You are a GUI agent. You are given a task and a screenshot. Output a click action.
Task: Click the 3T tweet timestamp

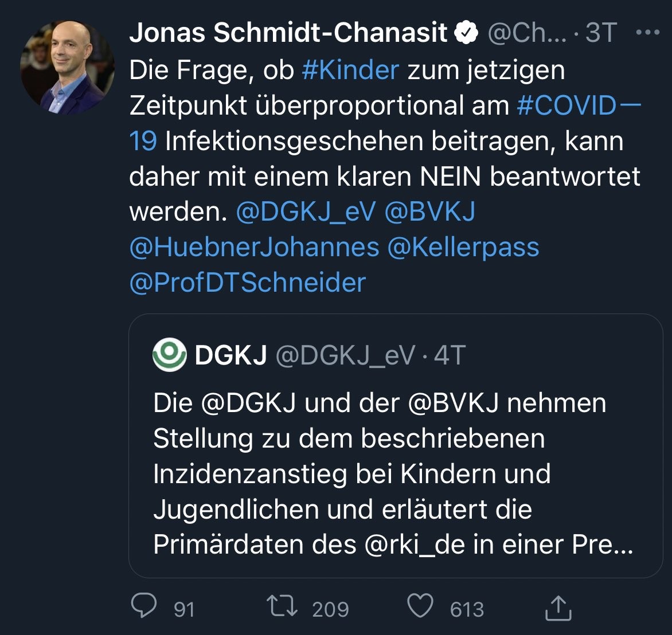tap(601, 33)
